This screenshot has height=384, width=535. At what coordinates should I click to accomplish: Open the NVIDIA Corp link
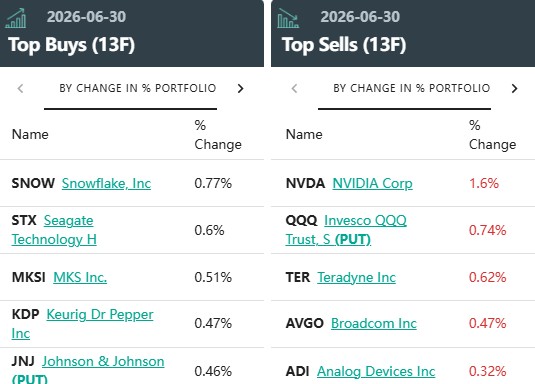(x=372, y=183)
